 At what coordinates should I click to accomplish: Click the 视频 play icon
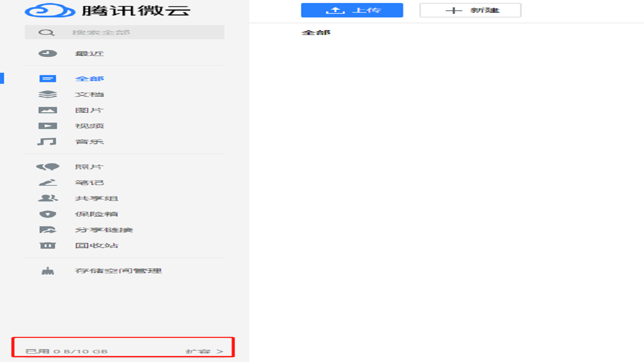[x=48, y=126]
